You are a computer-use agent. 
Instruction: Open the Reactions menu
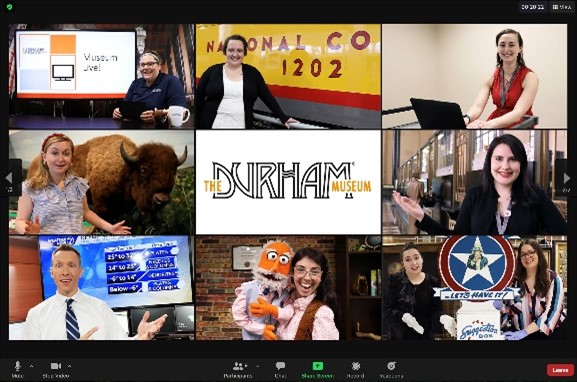tap(391, 369)
